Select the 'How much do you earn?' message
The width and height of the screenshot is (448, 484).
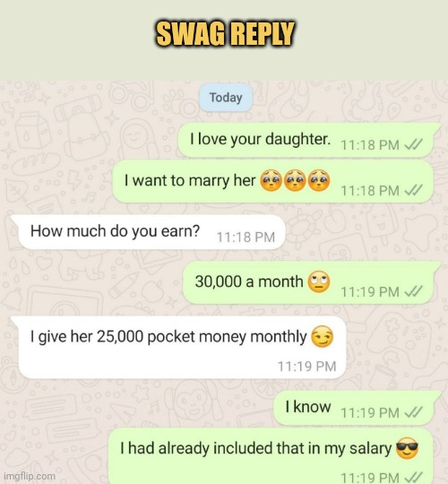click(x=148, y=232)
